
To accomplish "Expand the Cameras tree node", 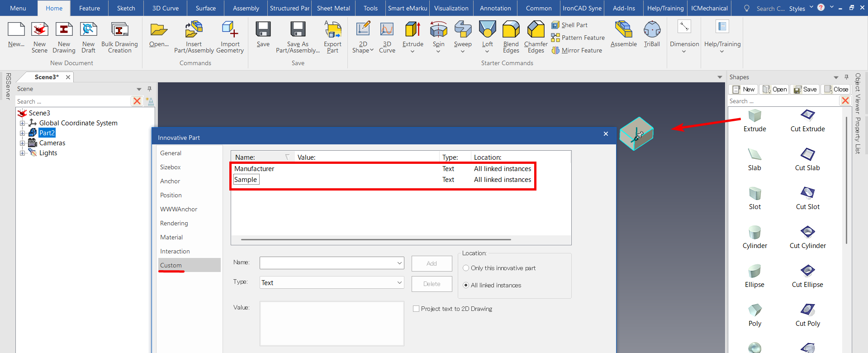I will tap(22, 143).
